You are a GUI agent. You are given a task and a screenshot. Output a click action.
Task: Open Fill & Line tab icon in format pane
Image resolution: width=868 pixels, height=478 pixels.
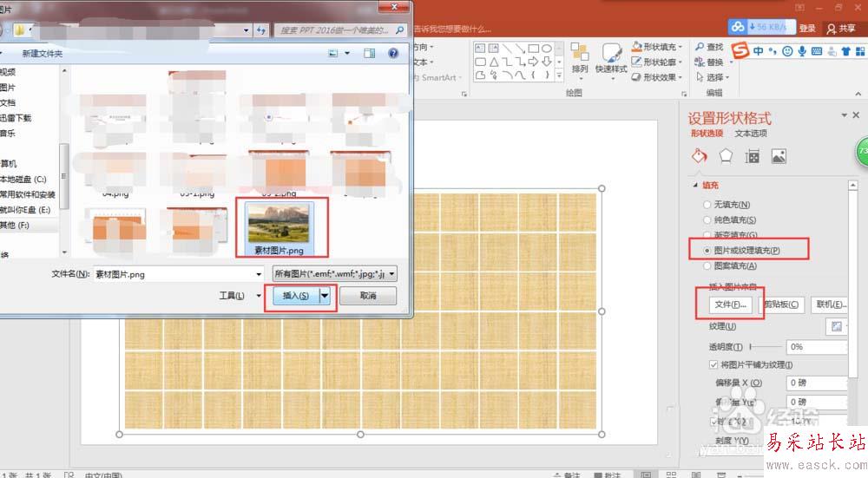click(699, 156)
